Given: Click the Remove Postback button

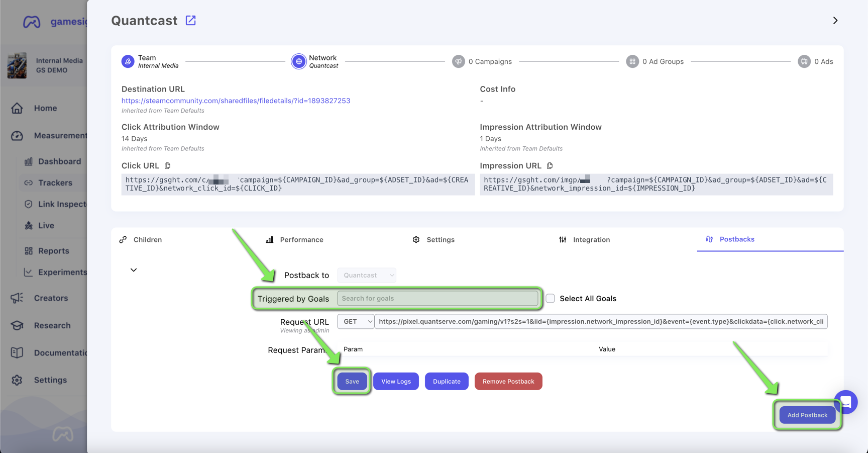Looking at the screenshot, I should coord(508,382).
